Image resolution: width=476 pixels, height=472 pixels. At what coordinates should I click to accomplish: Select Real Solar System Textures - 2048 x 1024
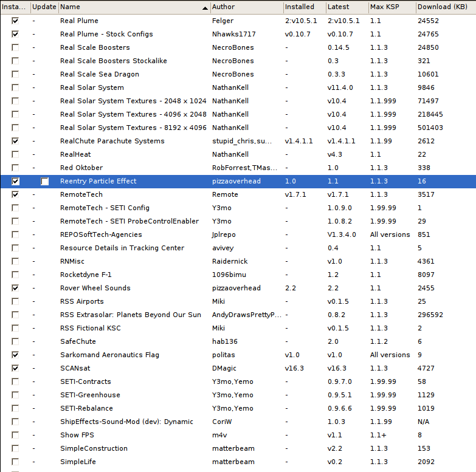point(133,101)
